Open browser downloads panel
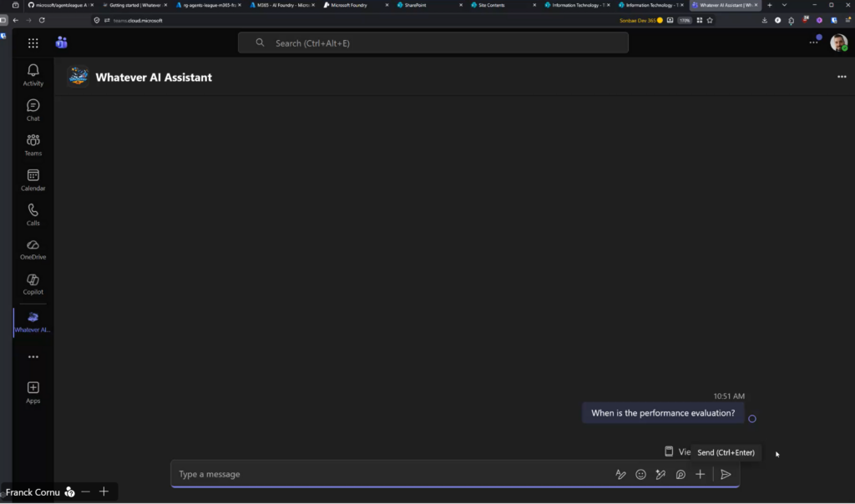 click(x=765, y=20)
